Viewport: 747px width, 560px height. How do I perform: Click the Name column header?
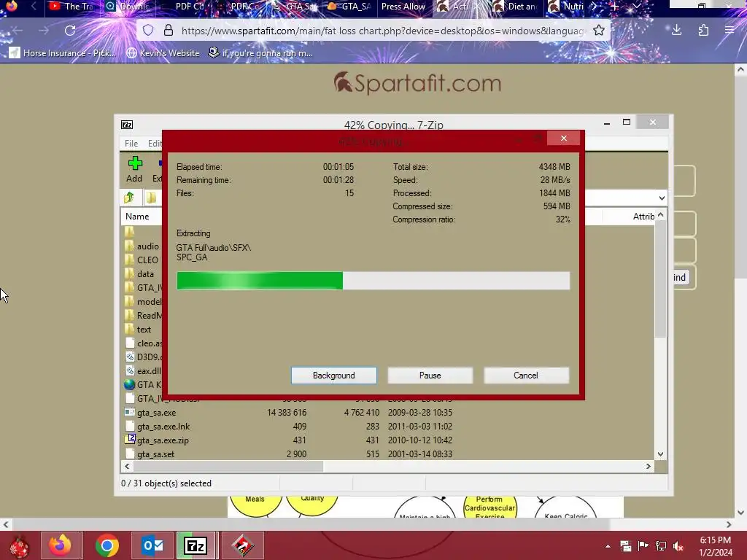pos(137,216)
